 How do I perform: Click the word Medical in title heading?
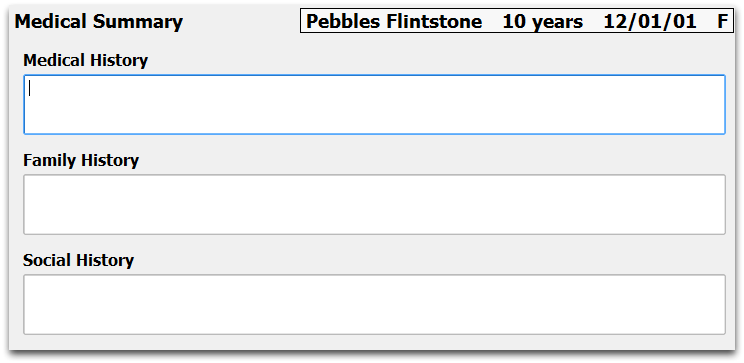tap(51, 21)
